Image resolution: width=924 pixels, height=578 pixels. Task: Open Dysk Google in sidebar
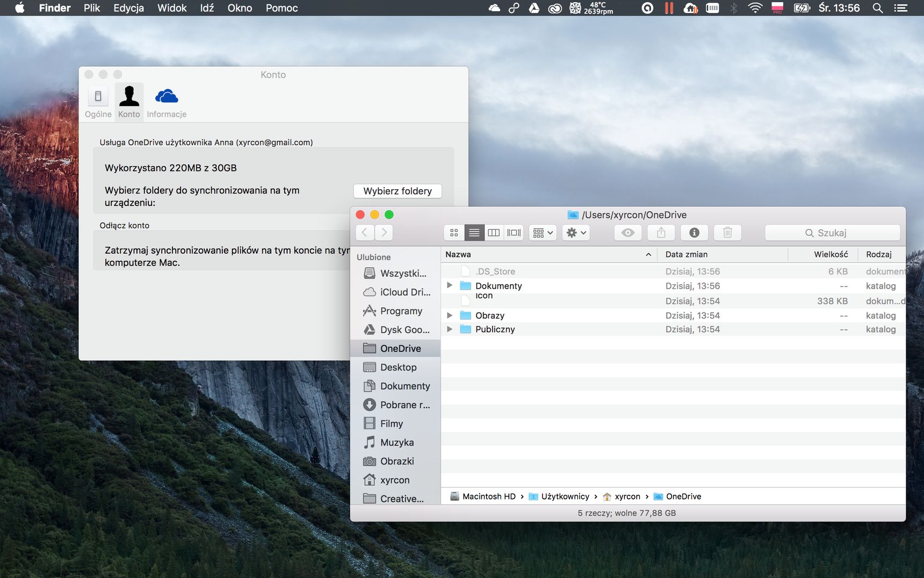tap(395, 330)
